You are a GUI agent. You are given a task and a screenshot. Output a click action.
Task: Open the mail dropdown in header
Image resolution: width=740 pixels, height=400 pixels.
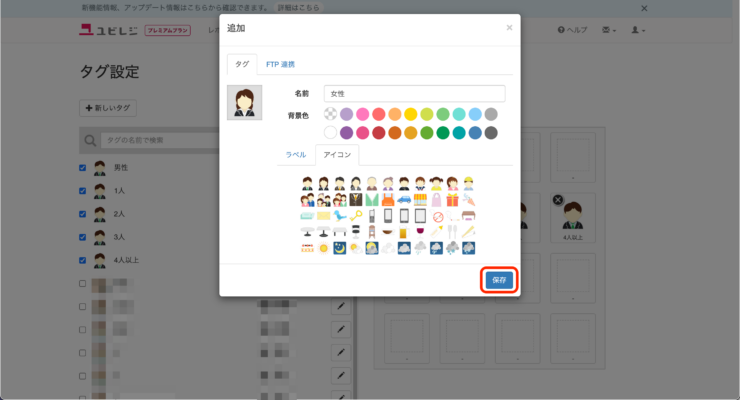(609, 30)
